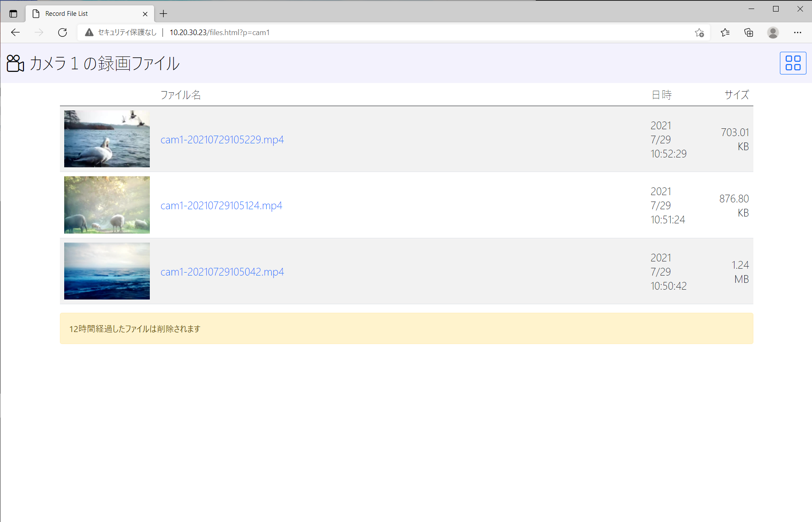This screenshot has height=522, width=812.
Task: Click the 12時間経過したファイルは削除されます notice
Action: coord(407,329)
